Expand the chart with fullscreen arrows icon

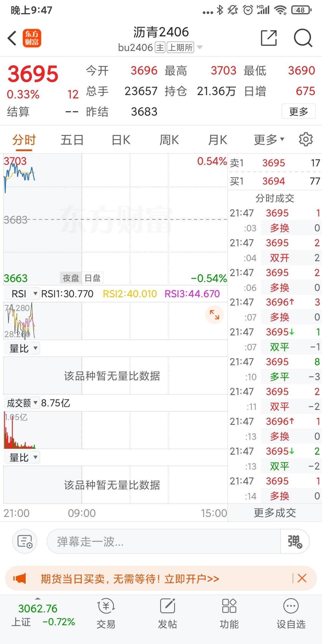pyautogui.click(x=214, y=315)
